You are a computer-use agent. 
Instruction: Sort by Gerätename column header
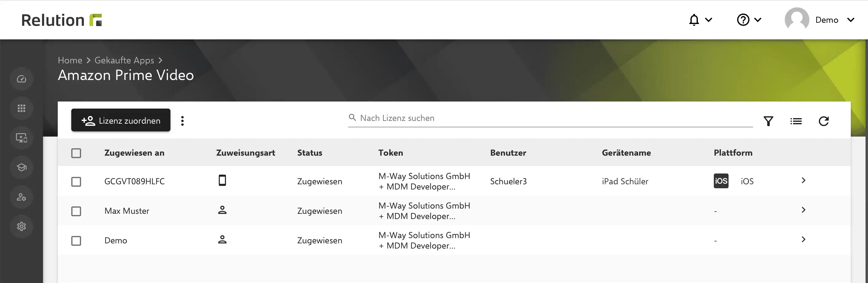pos(626,153)
